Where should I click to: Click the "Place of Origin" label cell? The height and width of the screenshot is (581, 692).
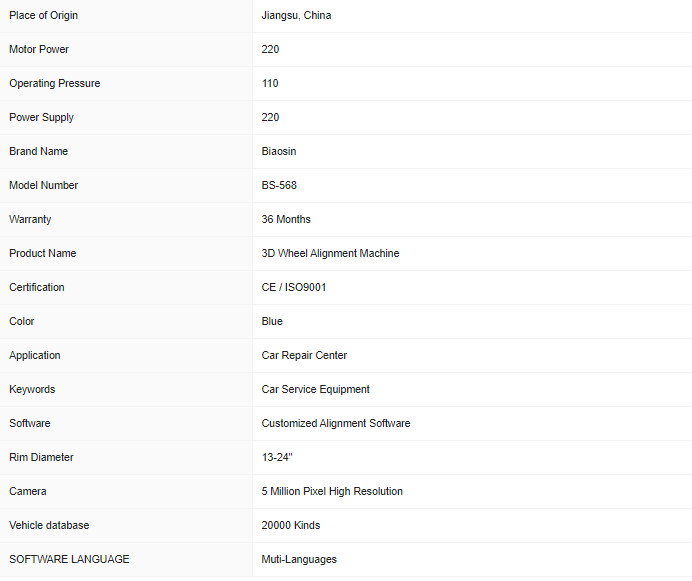tap(43, 15)
